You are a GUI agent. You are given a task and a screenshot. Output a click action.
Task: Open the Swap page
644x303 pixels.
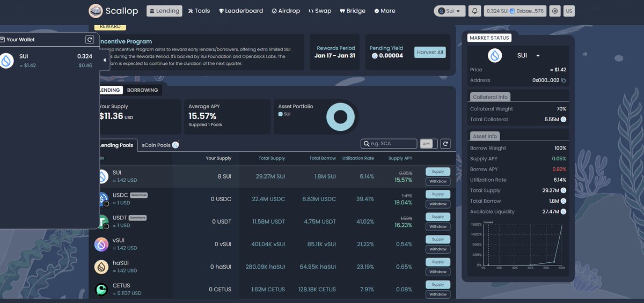point(320,11)
